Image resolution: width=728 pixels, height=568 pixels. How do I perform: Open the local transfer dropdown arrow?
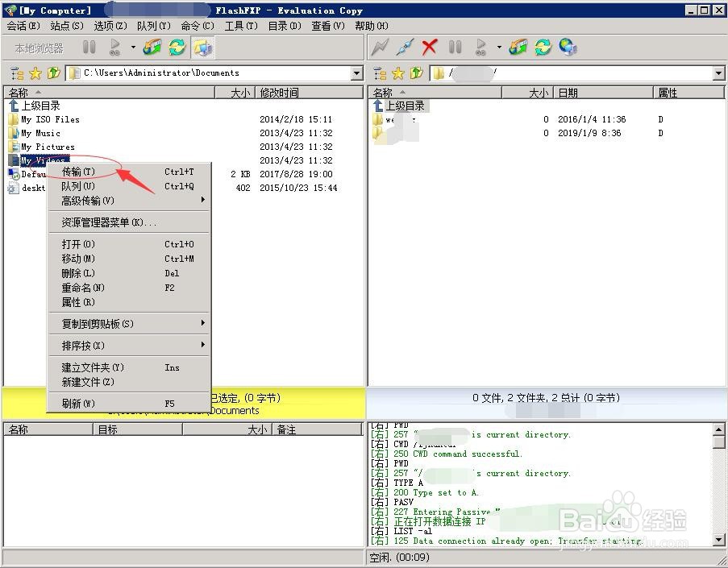click(133, 47)
